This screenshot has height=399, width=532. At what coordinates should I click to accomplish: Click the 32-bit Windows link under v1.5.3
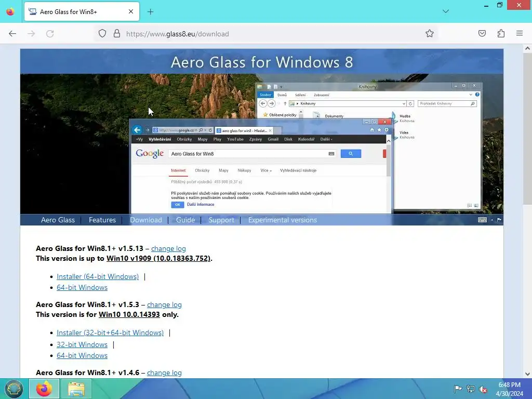[82, 345]
